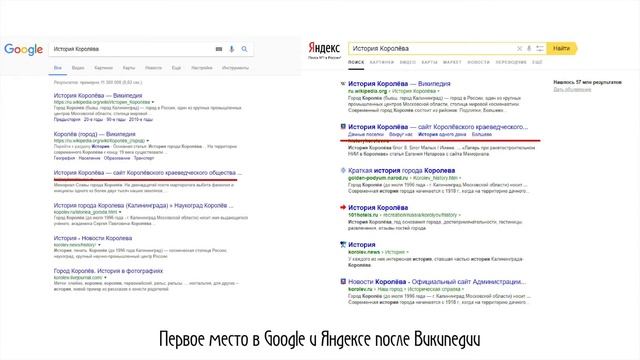This screenshot has height=360, width=640.
Task: Open Yandex result 'История Королёва — сайт Королёвского краеведческого'
Action: [x=438, y=127]
